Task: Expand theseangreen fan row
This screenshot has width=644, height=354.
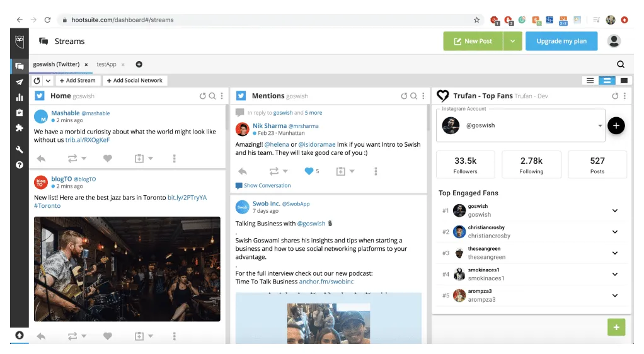Action: pos(615,253)
